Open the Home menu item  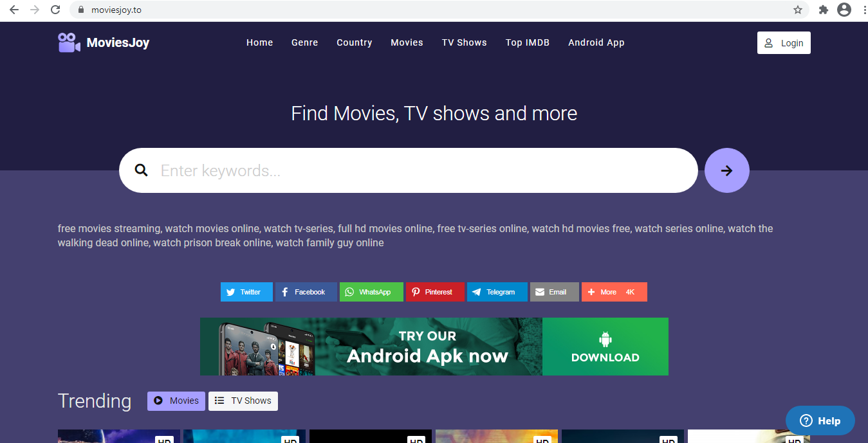pyautogui.click(x=260, y=42)
